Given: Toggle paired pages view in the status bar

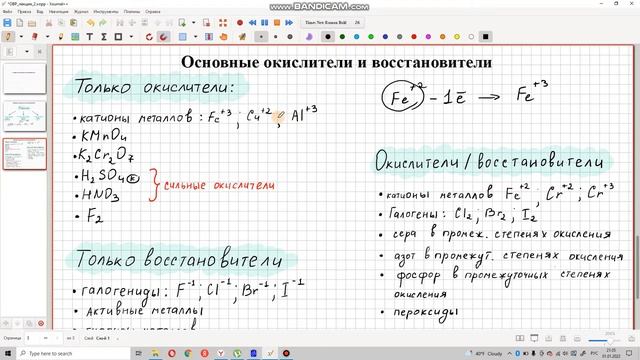Looking at the screenshot, I should point(520,339).
